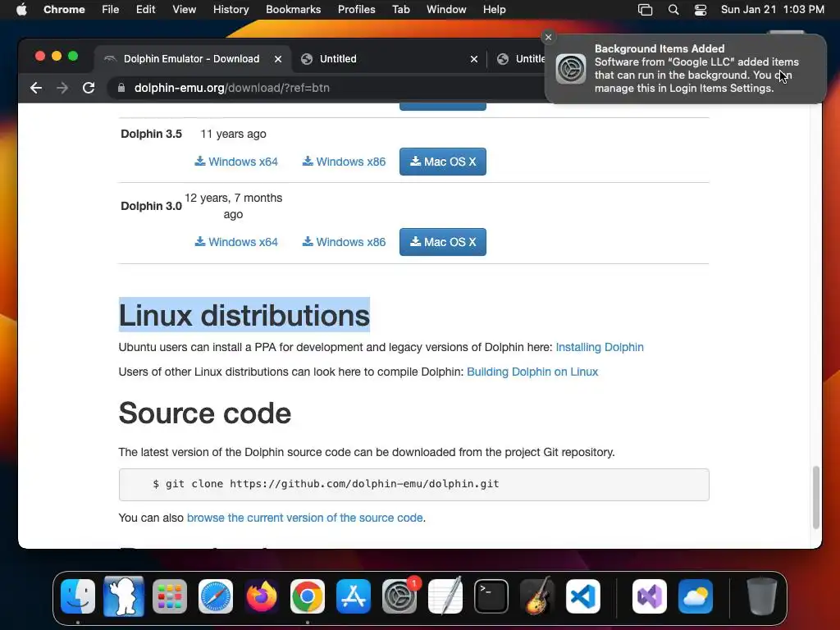
Task: Click the dolphin-emu.org address bar URL
Action: tap(231, 88)
